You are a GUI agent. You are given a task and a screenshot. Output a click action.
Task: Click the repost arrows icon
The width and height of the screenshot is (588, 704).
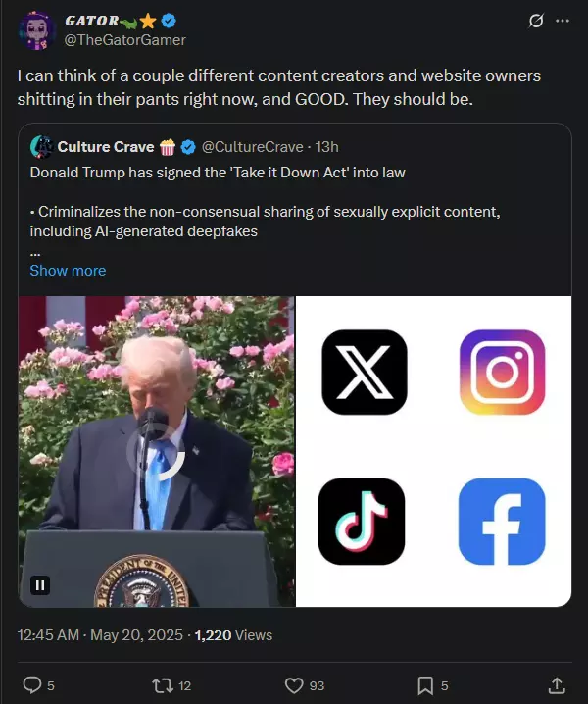(x=162, y=685)
